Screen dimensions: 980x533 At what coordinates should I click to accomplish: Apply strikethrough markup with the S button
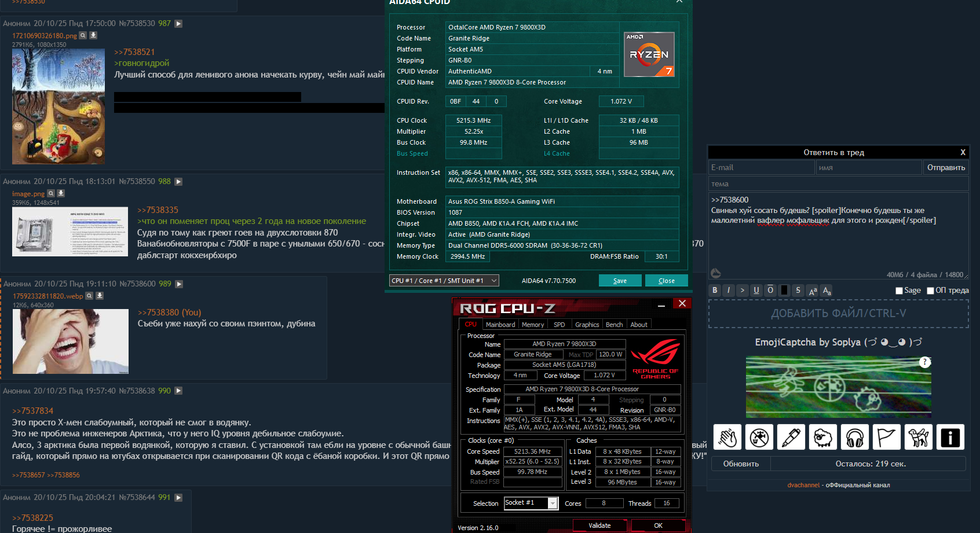pyautogui.click(x=798, y=291)
